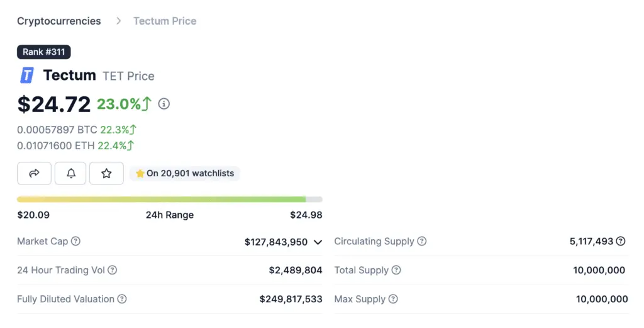Click the share arrow button

click(34, 174)
